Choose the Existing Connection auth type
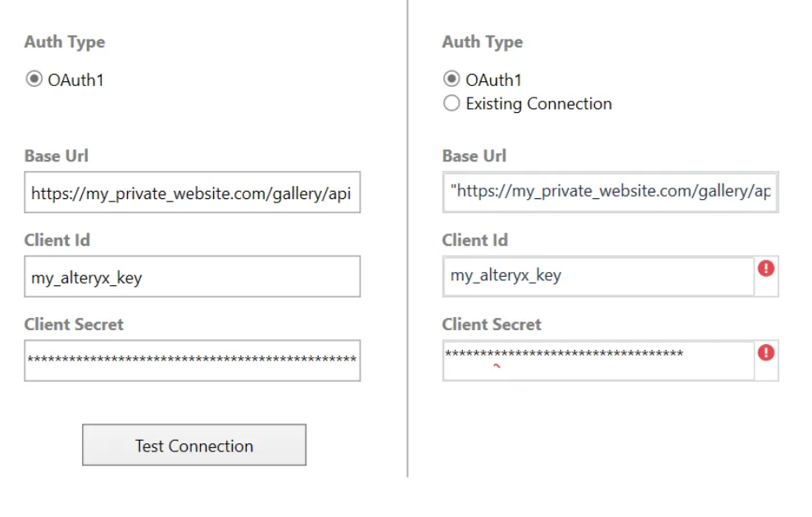Image resolution: width=812 pixels, height=517 pixels. [x=451, y=103]
